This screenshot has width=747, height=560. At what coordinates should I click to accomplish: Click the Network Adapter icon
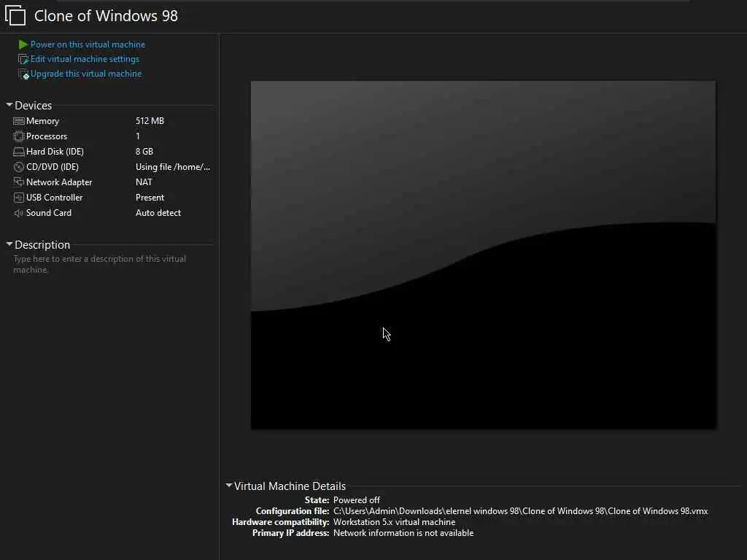(x=18, y=182)
